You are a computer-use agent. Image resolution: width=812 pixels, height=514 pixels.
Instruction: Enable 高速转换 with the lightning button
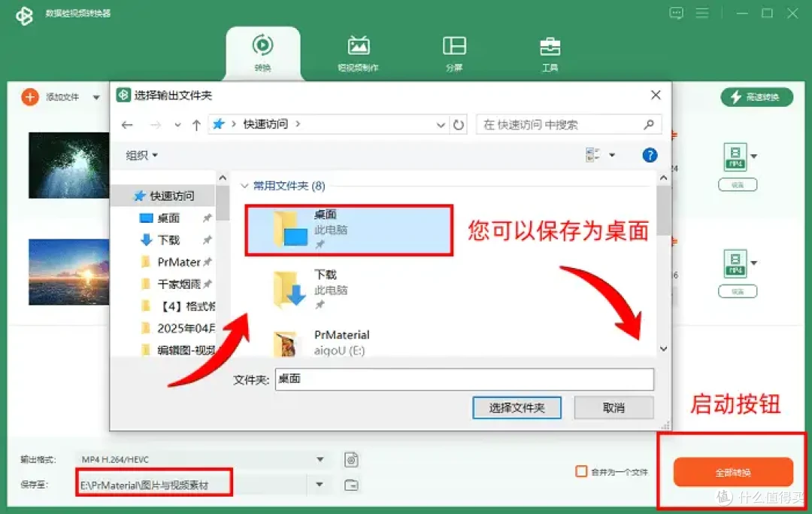[756, 97]
